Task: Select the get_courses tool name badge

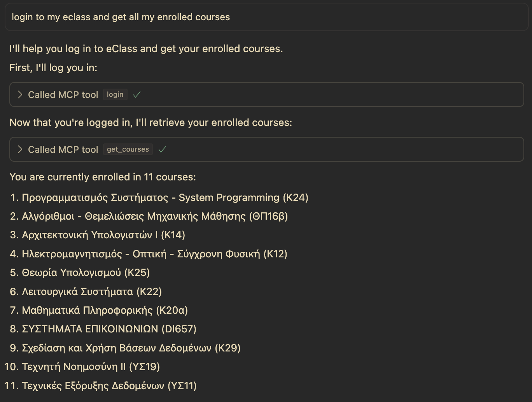Action: (128, 149)
